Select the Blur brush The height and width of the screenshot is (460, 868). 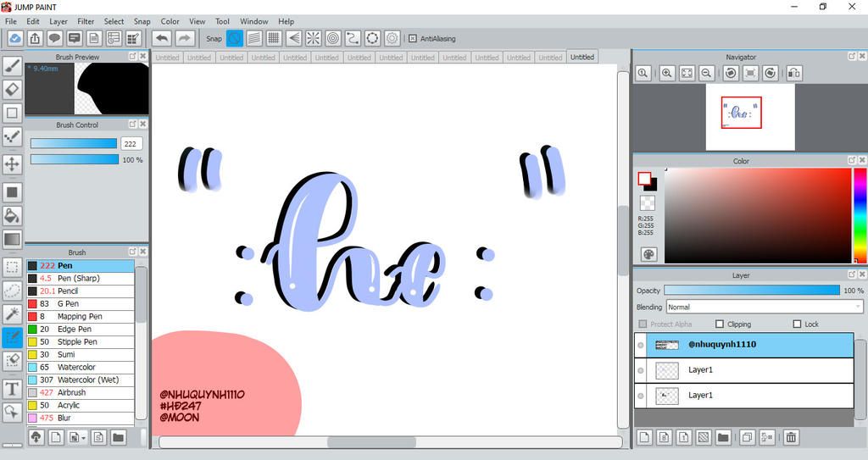(81, 418)
